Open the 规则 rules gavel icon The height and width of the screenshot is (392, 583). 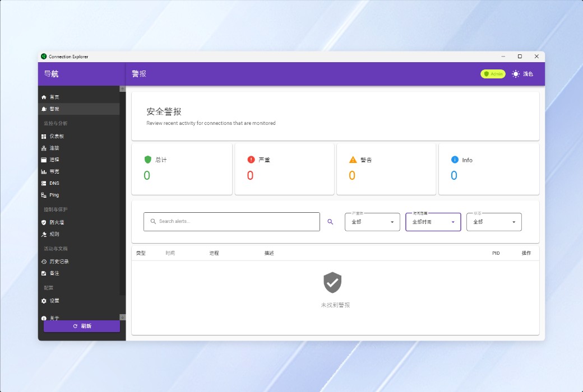[44, 235]
